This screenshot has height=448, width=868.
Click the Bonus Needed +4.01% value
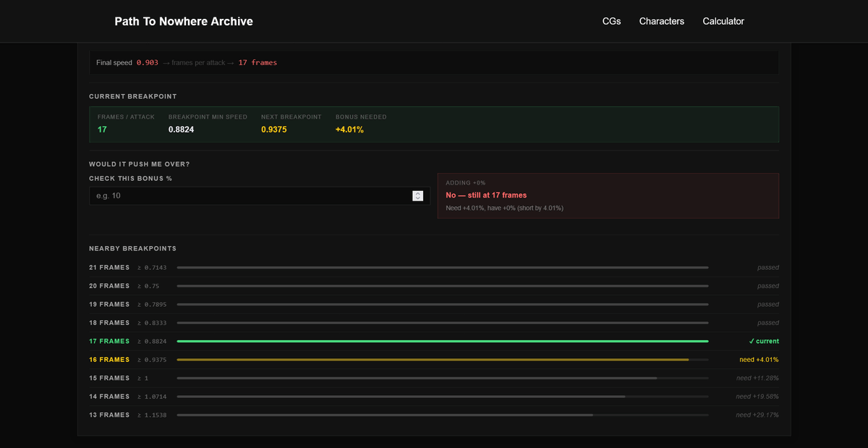tap(349, 130)
